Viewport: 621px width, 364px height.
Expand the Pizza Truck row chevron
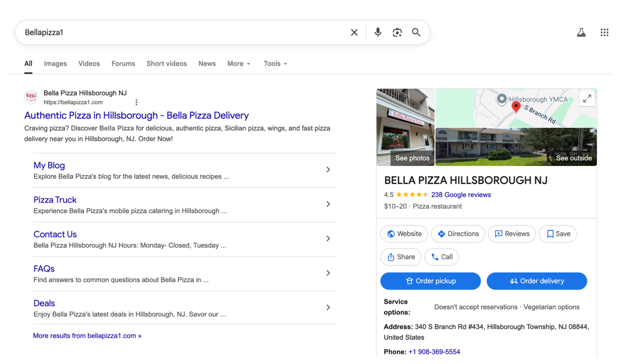pos(328,204)
